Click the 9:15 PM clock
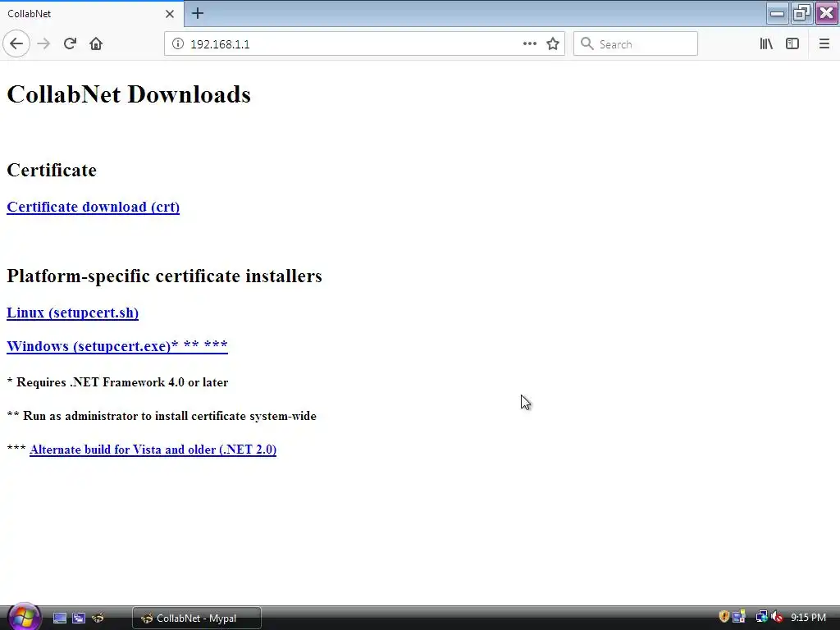840x630 pixels. click(x=808, y=618)
